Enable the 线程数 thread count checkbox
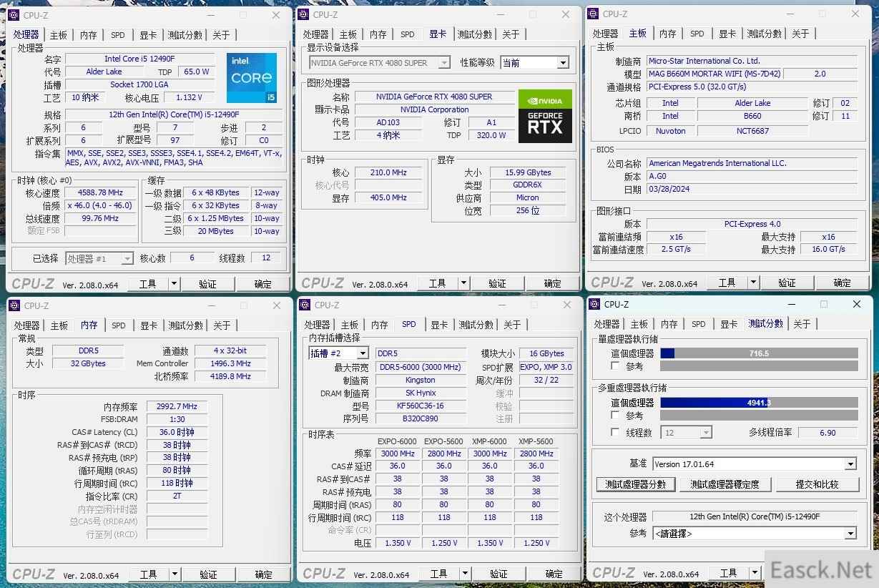The width and height of the screenshot is (879, 588). point(615,433)
